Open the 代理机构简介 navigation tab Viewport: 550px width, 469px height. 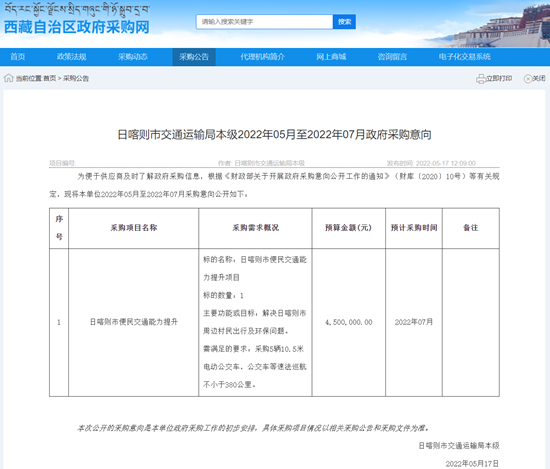[x=262, y=57]
